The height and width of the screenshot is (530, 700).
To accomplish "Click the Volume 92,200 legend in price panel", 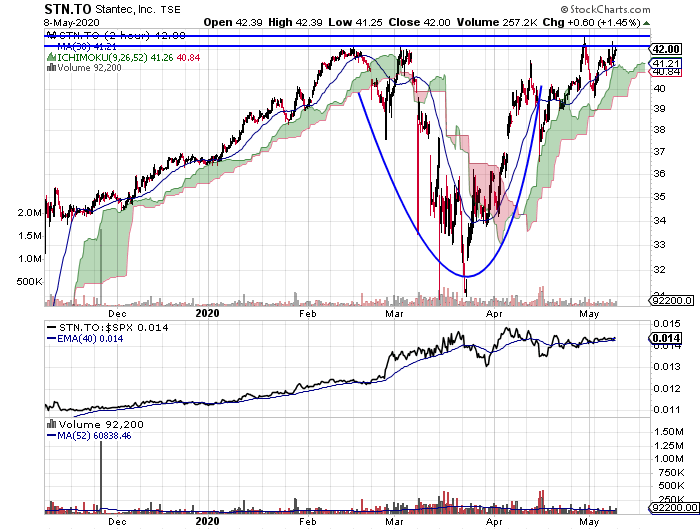I will (89, 68).
